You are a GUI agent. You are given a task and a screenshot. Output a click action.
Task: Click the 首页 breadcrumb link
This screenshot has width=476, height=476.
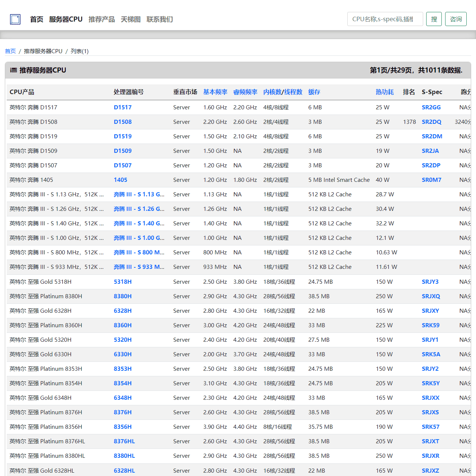10,51
